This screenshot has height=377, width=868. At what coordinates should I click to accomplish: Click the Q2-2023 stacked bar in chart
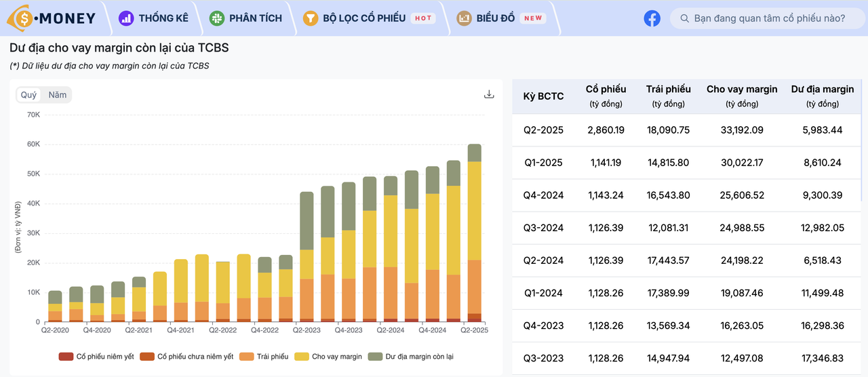coord(307,257)
